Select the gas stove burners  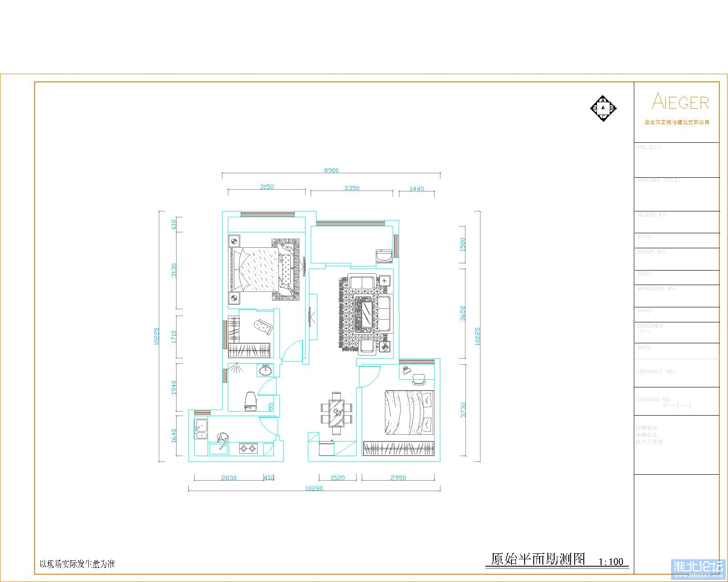[248, 449]
